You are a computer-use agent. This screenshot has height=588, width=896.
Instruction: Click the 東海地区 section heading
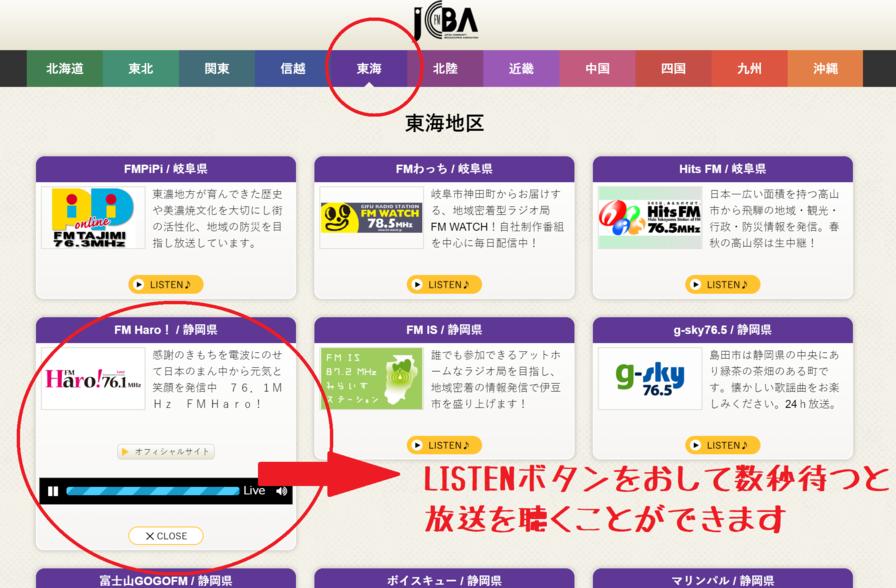click(x=445, y=123)
